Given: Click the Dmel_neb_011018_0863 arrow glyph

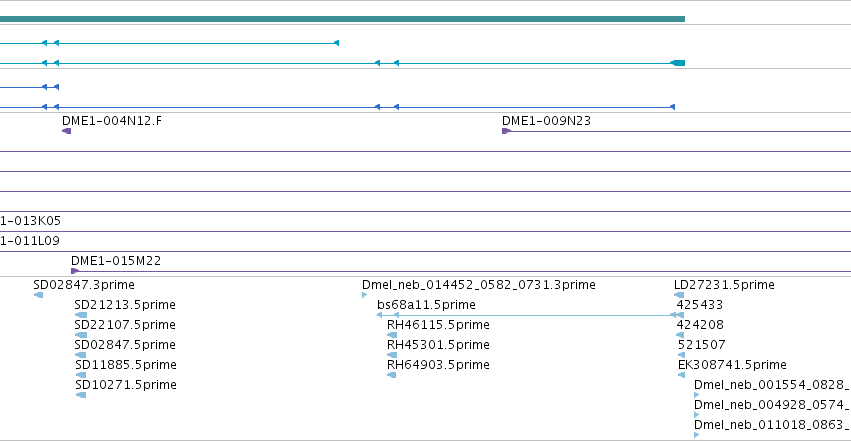Looking at the screenshot, I should [697, 435].
